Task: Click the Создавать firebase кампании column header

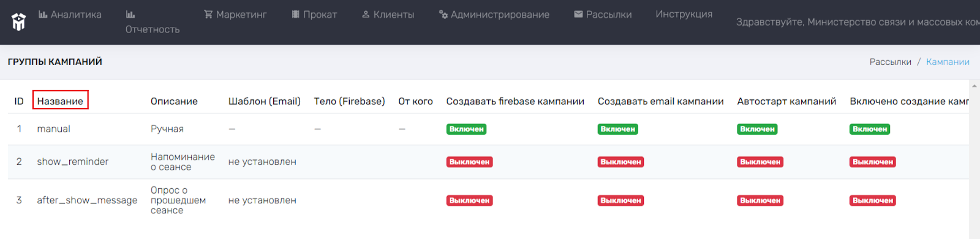Action: (x=515, y=101)
